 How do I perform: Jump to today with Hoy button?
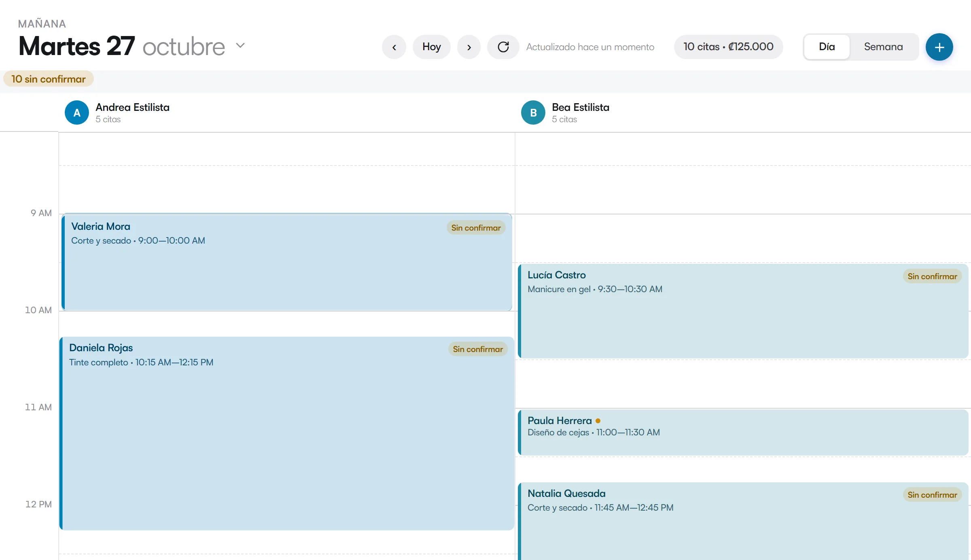tap(431, 47)
